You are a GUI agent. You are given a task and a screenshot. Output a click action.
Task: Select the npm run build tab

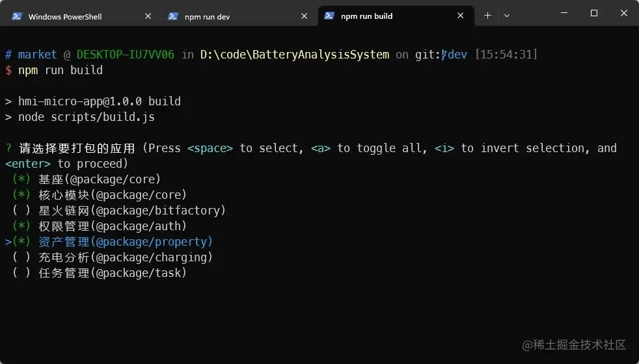396,16
